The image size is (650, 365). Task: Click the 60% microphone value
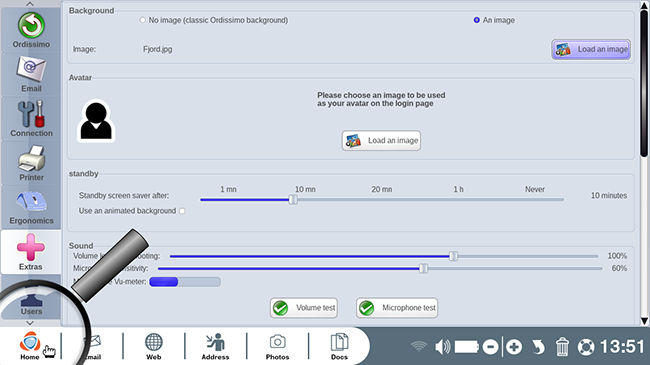click(x=619, y=268)
